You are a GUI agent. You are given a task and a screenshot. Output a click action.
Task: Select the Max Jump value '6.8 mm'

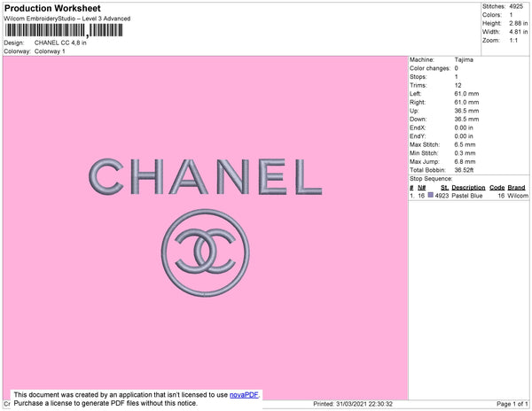coord(465,161)
